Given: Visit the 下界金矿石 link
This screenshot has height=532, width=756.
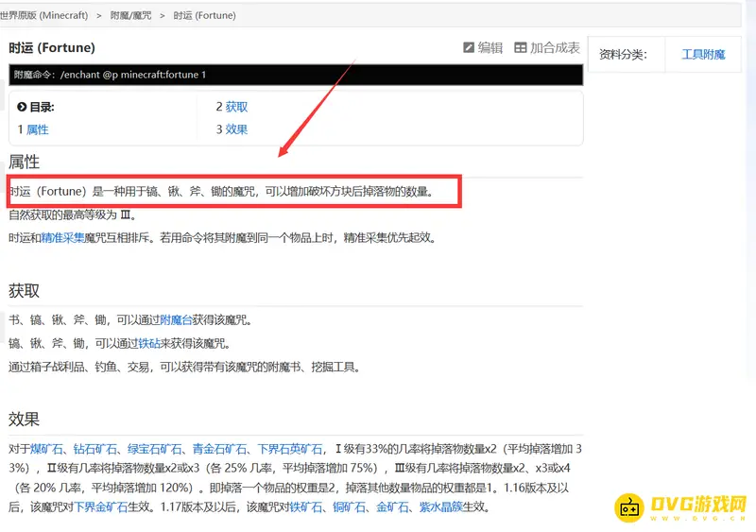Looking at the screenshot, I should pyautogui.click(x=100, y=507).
